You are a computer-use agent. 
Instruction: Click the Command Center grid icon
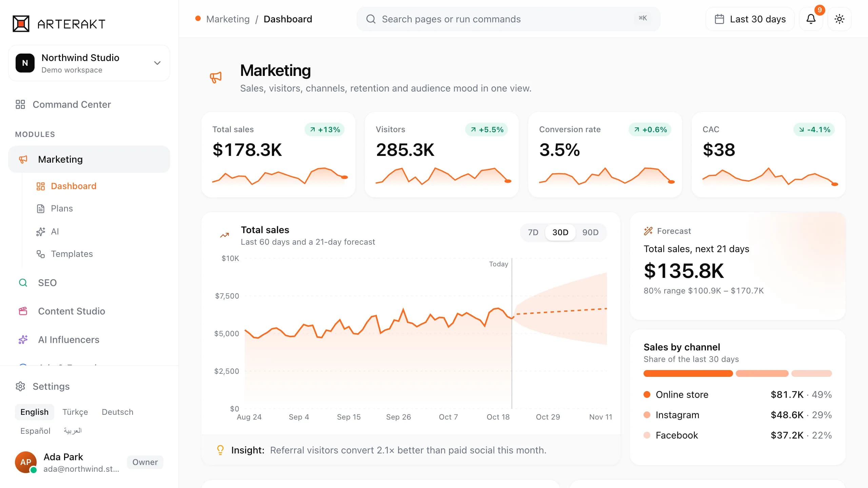click(x=20, y=104)
